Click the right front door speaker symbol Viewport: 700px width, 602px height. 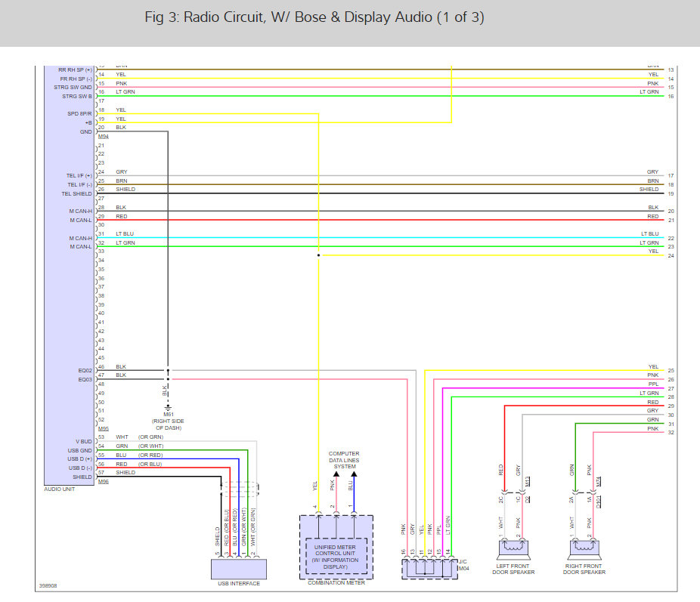[584, 548]
